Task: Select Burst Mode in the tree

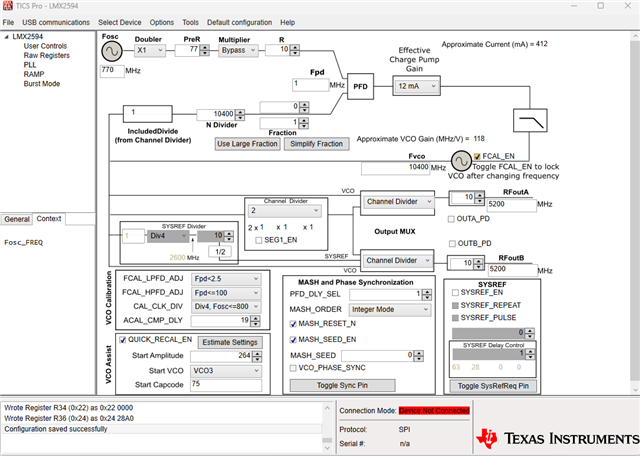Action: click(42, 84)
